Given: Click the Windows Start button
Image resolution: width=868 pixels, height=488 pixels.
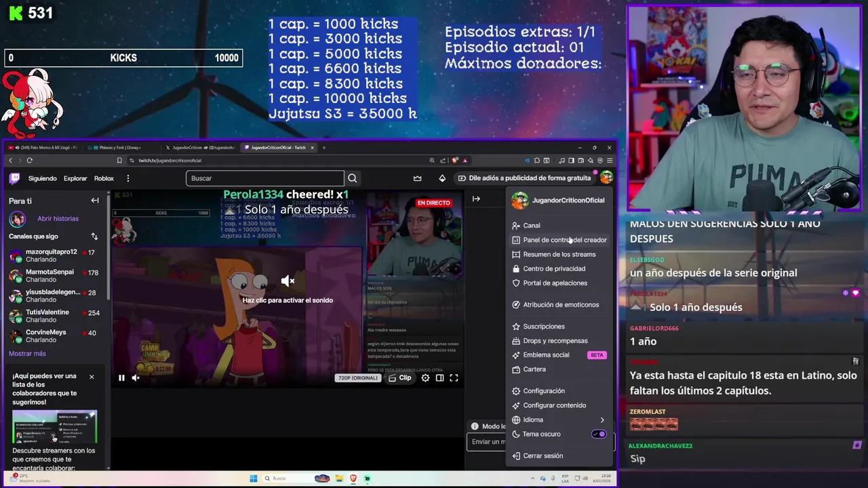Looking at the screenshot, I should (254, 479).
